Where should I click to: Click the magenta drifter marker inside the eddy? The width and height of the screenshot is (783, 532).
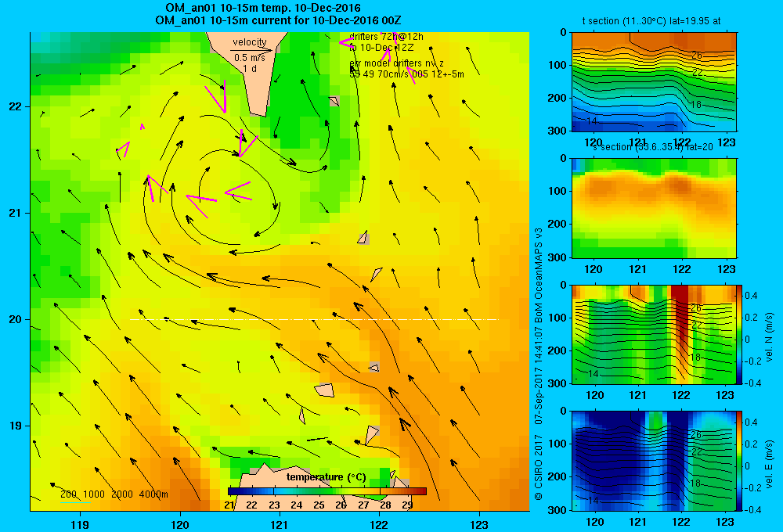coord(238,191)
